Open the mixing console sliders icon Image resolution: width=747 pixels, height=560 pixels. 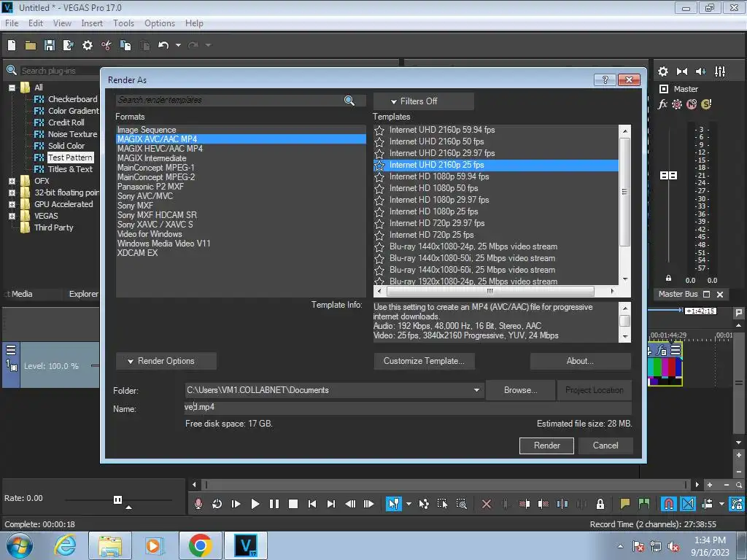(720, 71)
